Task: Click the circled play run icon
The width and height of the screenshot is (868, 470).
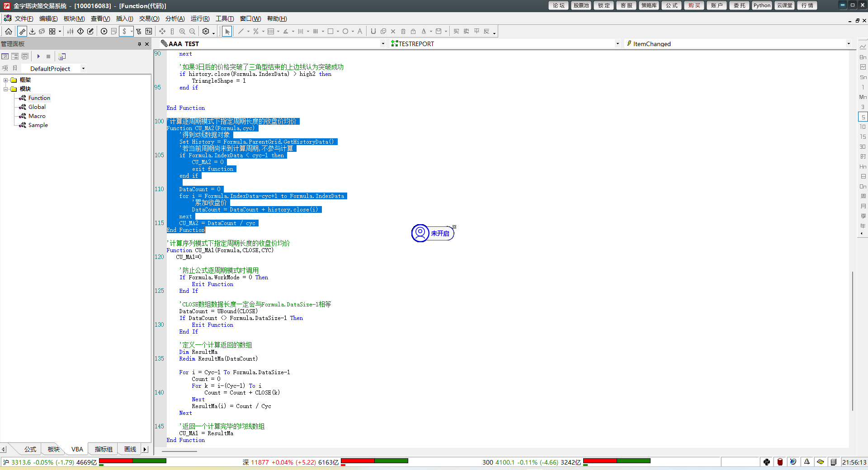Action: pos(104,31)
